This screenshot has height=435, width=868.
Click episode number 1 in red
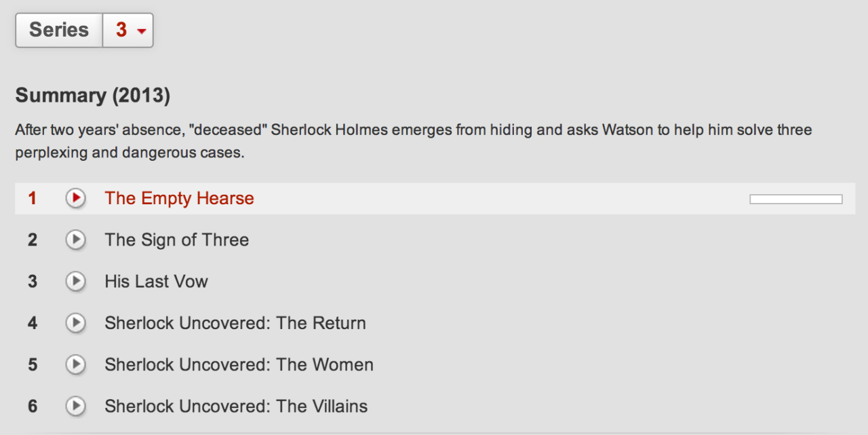pos(33,198)
